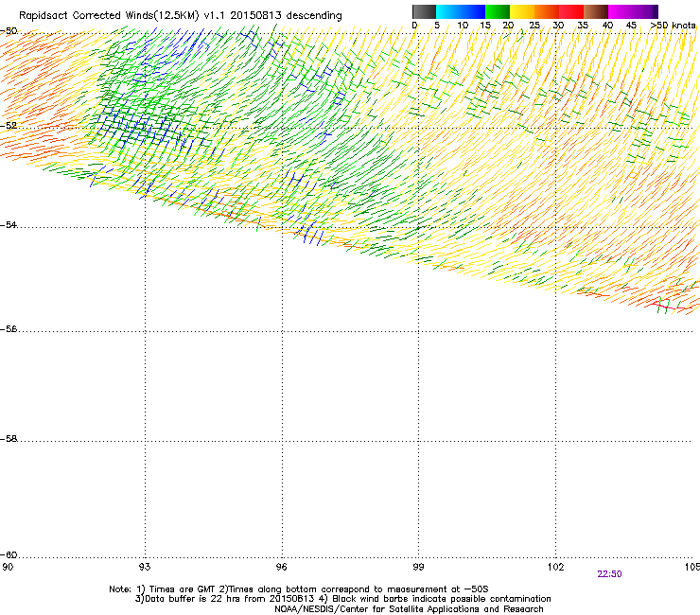Click the Rapidscat Corrected Winds chart title
The width and height of the screenshot is (700, 615).
pyautogui.click(x=181, y=16)
